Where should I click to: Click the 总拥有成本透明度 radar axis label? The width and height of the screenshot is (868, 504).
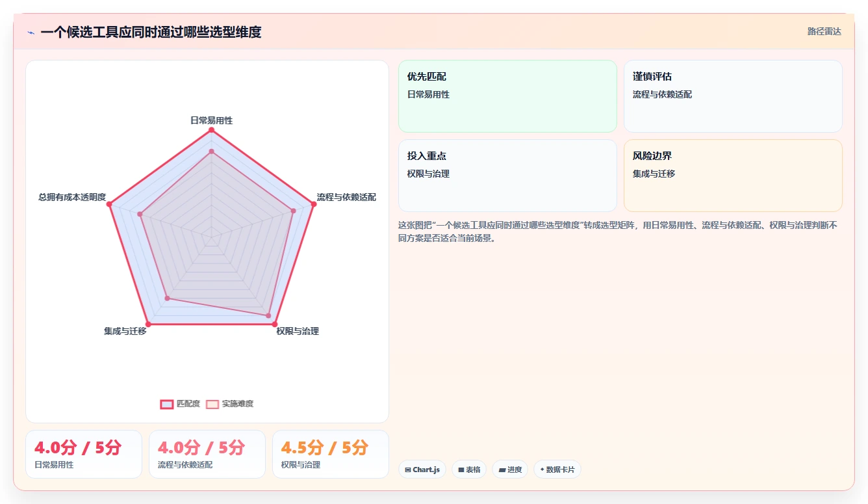(72, 197)
